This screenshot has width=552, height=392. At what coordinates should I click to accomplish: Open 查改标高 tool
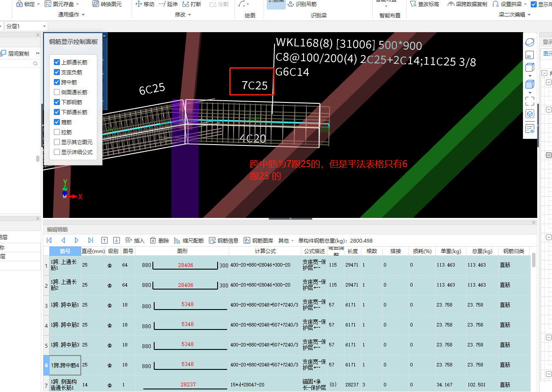[424, 4]
